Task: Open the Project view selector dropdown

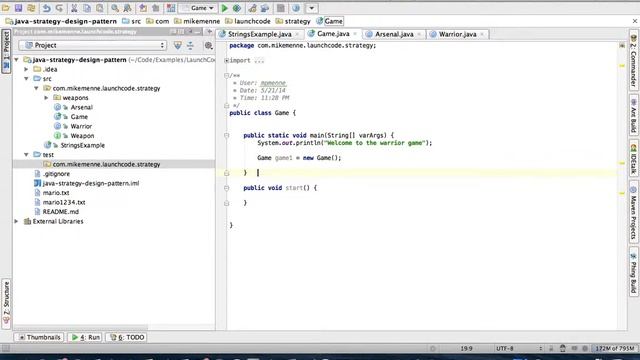Action: tap(92, 45)
